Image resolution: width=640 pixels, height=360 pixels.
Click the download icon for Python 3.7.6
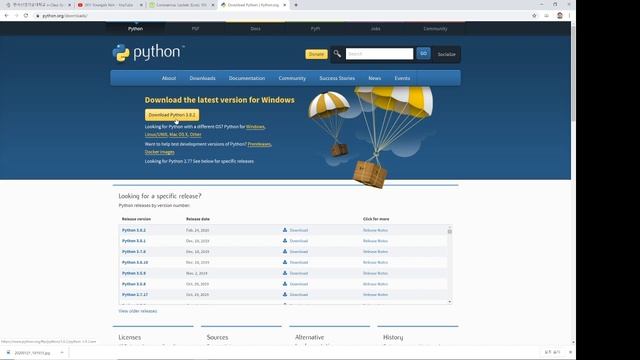[285, 251]
